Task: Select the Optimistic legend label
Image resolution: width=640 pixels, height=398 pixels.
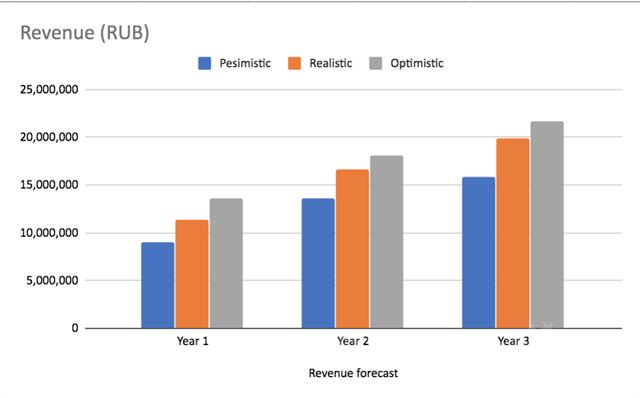Action: [417, 63]
